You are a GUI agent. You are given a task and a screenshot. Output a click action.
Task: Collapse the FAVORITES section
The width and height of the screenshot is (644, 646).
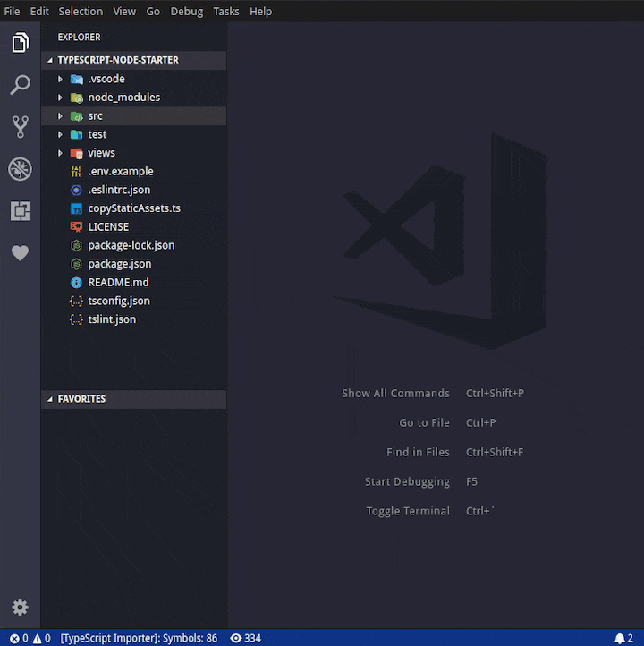(133, 399)
